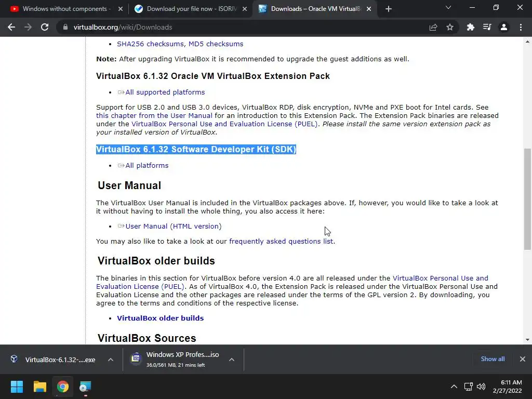Image resolution: width=532 pixels, height=399 pixels.
Task: Click the forward navigation arrow
Action: coord(28,27)
